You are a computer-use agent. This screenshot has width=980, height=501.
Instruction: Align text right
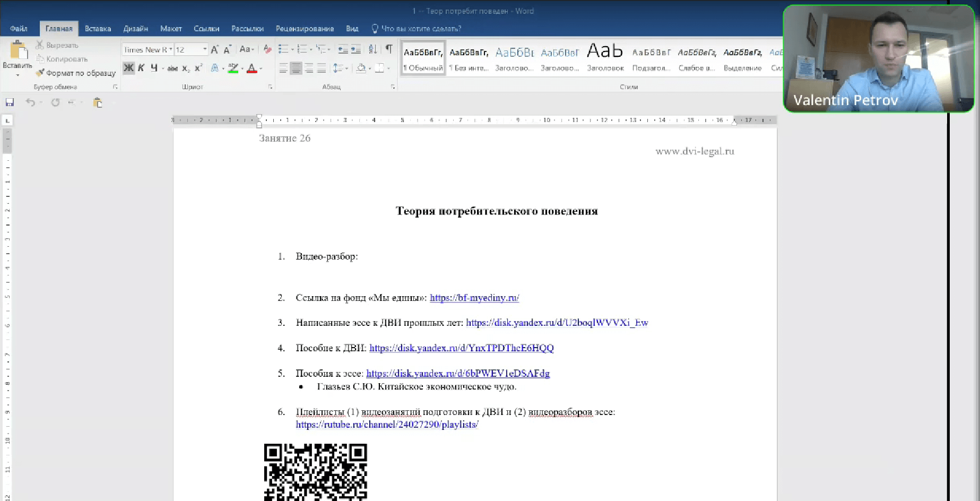pos(309,68)
